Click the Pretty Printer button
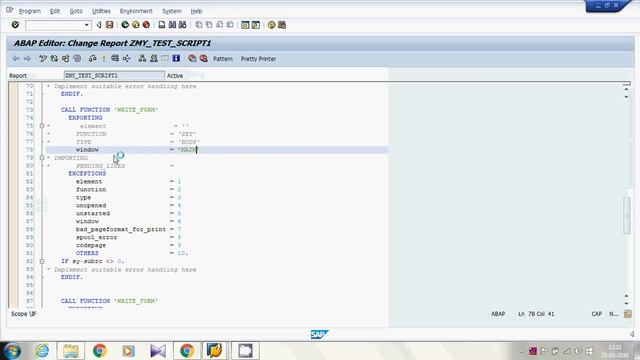Screen dimensions: 640x360 click(258, 59)
